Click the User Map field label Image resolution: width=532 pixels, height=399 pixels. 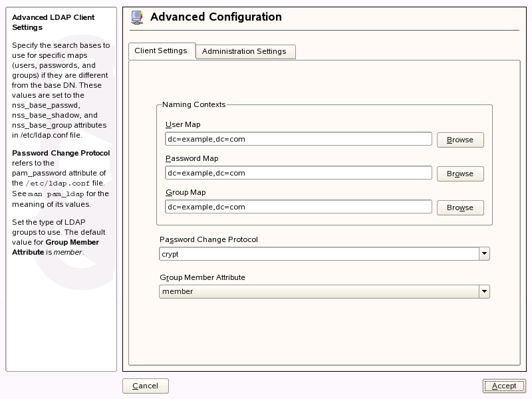pyautogui.click(x=182, y=124)
